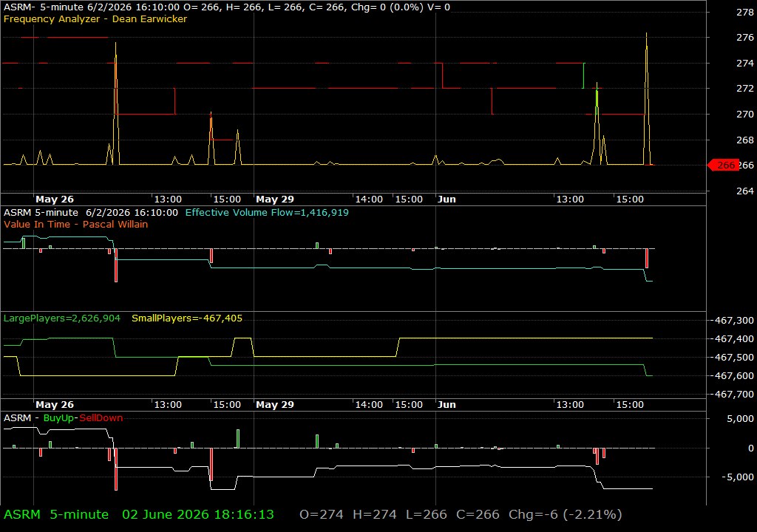Click Jun date label on lower time axis
Screen dimensions: 757x532
point(447,405)
